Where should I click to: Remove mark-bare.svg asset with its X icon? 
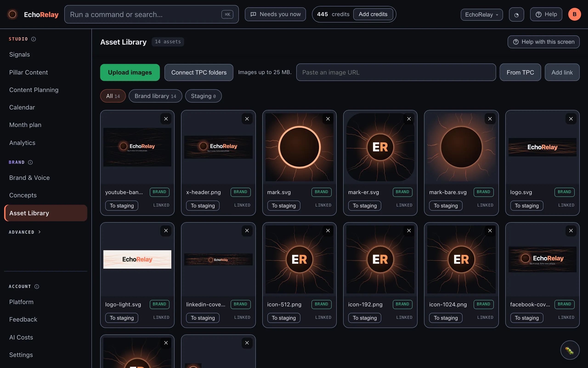[490, 119]
